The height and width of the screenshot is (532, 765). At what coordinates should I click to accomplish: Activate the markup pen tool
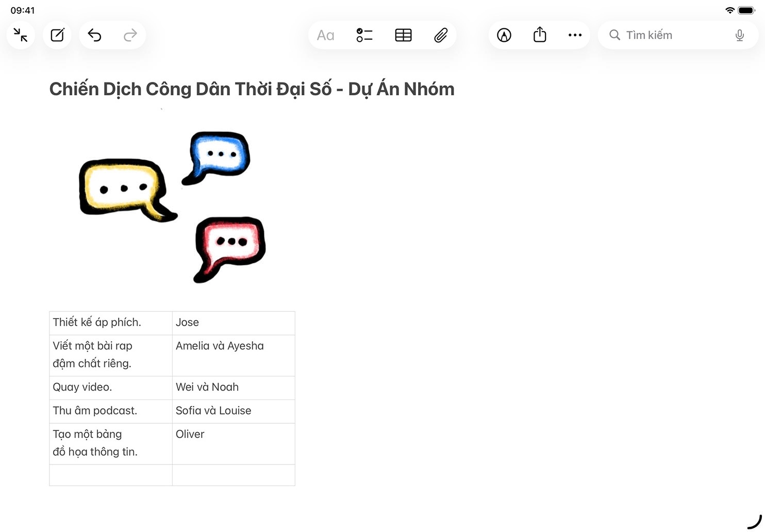[504, 35]
